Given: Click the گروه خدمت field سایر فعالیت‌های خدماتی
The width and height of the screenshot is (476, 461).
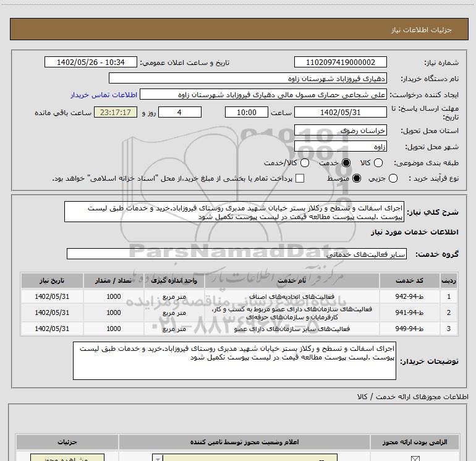Looking at the screenshot, I should click(237, 254).
